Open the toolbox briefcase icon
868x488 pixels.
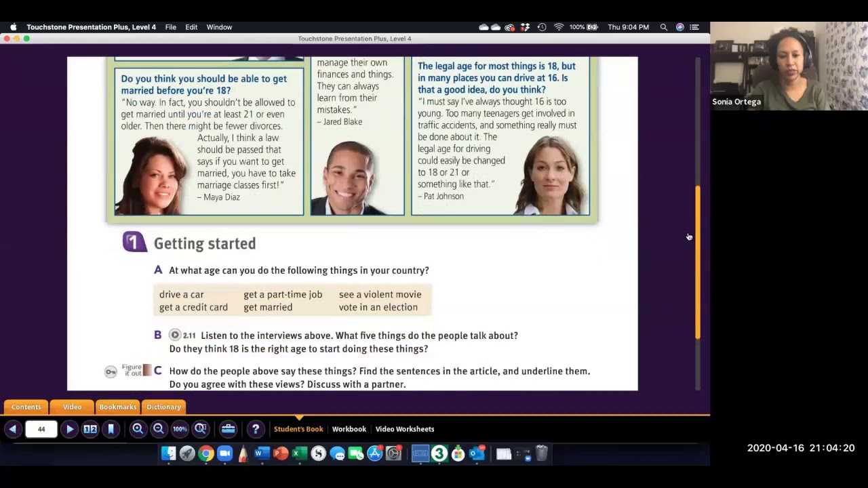[x=228, y=429]
